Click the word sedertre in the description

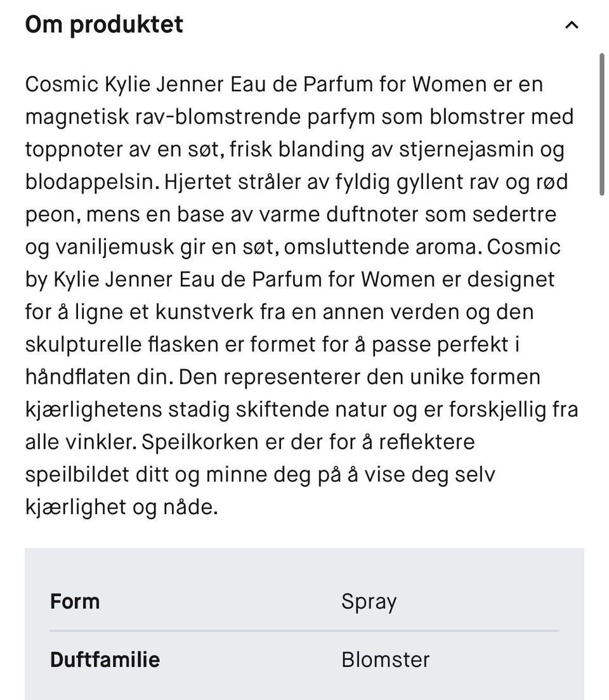(x=514, y=215)
